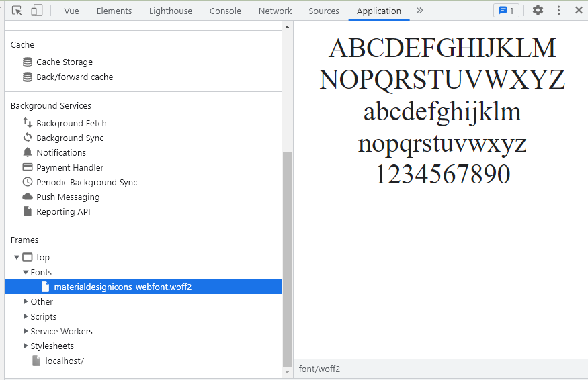This screenshot has width=588, height=380.
Task: Click the font/woff2 MIME type label
Action: [319, 369]
